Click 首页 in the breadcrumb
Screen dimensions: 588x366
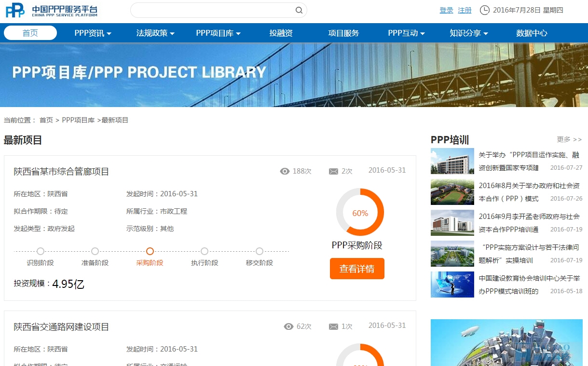click(x=46, y=120)
